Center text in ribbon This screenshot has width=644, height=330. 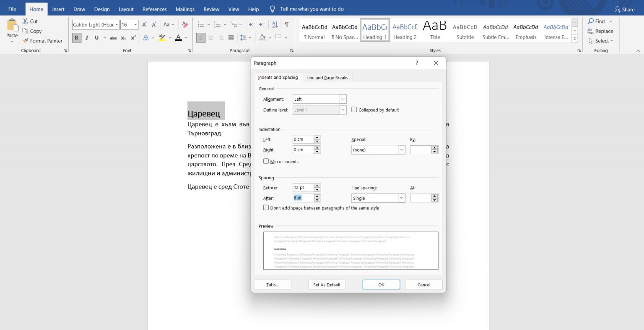211,38
